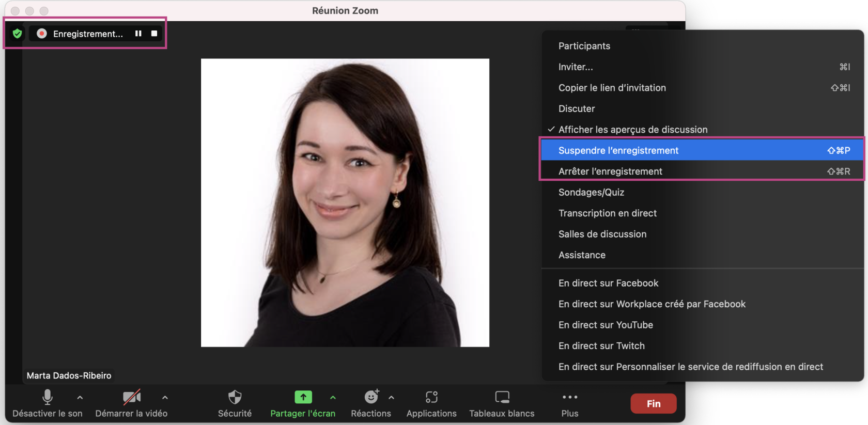Toggle Afficher les aperçus de discussion

[632, 130]
